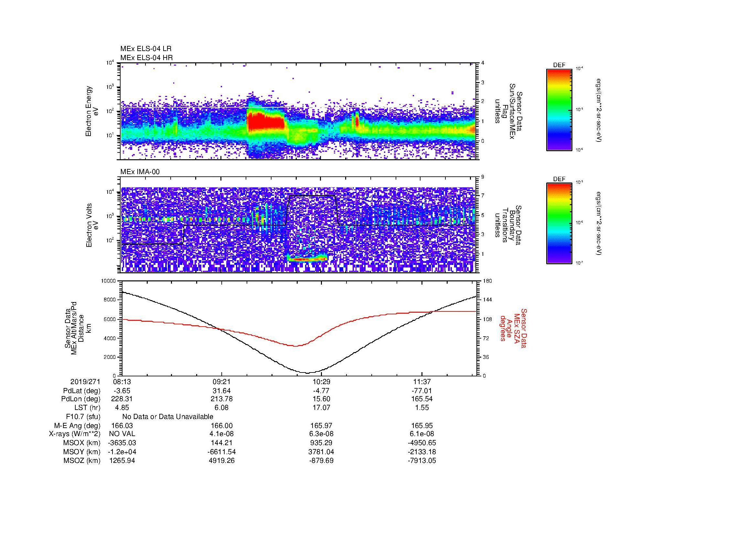Click the 10000 tick on the altitude axis

point(108,281)
